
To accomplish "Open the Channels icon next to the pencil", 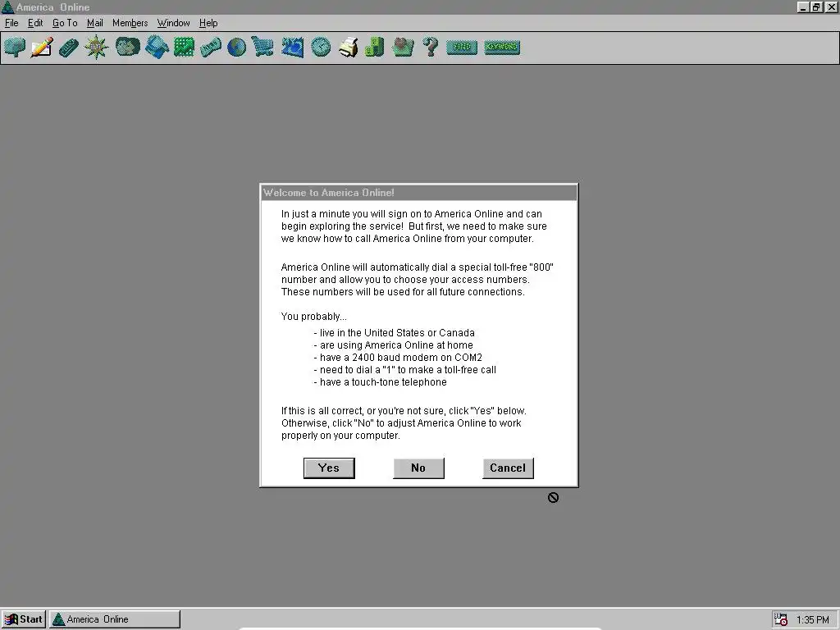I will click(x=69, y=47).
